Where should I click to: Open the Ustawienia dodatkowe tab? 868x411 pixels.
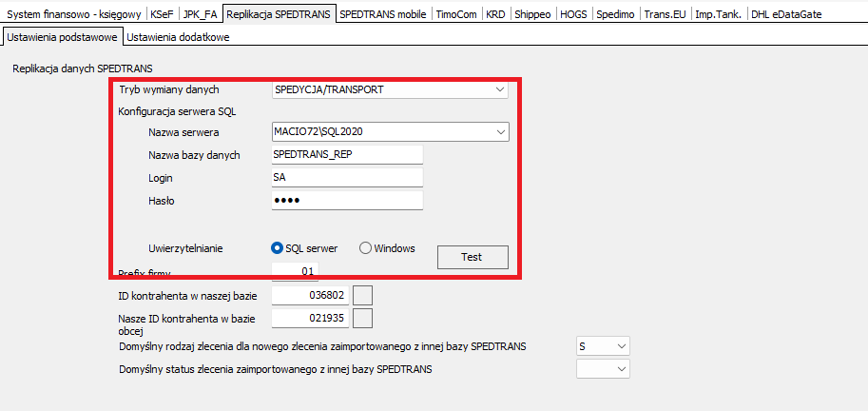pos(178,37)
